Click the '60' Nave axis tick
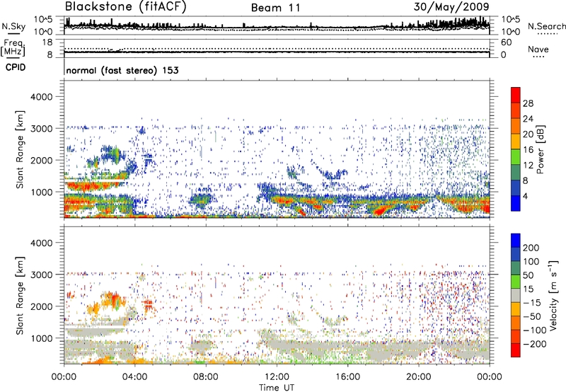Screen dimensions: 566x392 (x=507, y=42)
